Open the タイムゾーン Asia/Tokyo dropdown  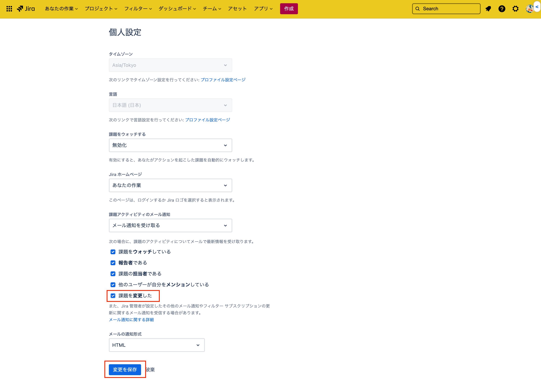pos(170,65)
